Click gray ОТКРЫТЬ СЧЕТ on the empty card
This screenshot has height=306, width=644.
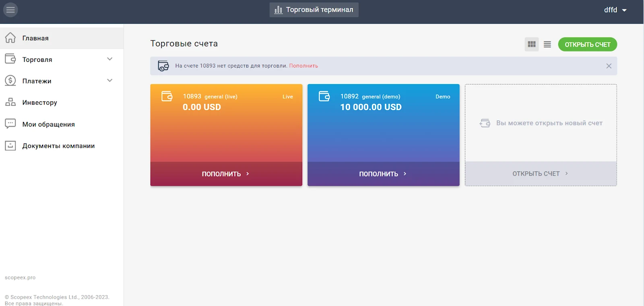(541, 174)
